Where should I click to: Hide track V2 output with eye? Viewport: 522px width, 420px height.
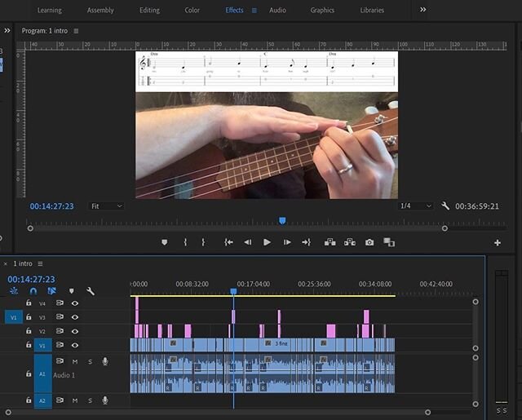(x=75, y=331)
